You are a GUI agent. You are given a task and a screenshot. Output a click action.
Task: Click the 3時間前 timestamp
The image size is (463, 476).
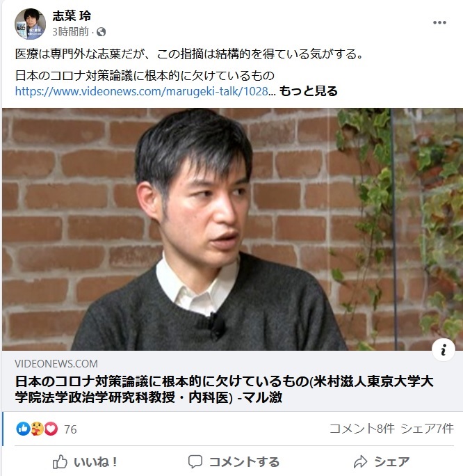click(x=70, y=32)
